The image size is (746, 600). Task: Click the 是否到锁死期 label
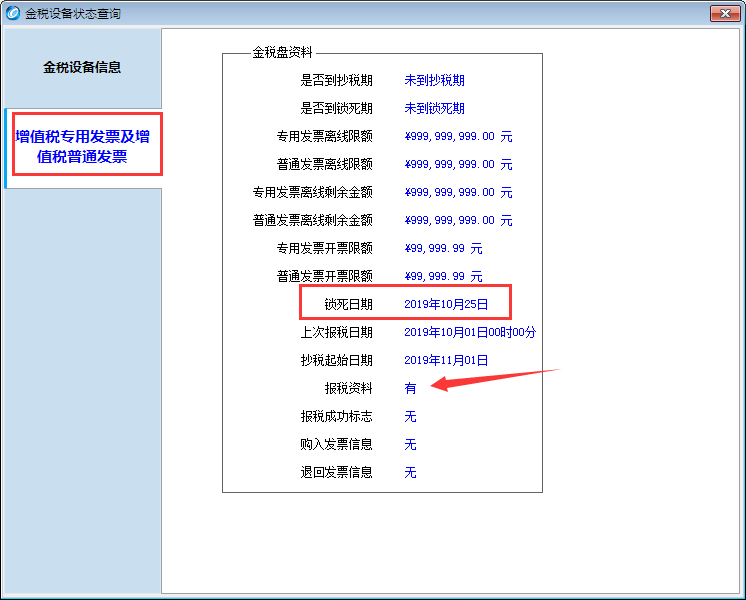336,108
